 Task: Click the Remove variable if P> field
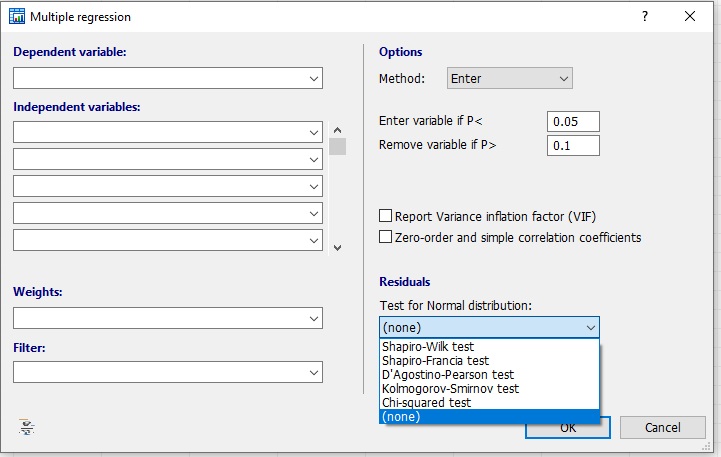pos(573,146)
